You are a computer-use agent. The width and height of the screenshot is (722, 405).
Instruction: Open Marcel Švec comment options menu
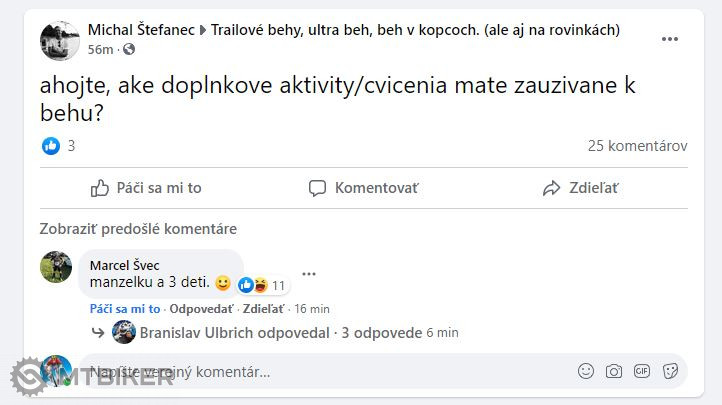(309, 274)
